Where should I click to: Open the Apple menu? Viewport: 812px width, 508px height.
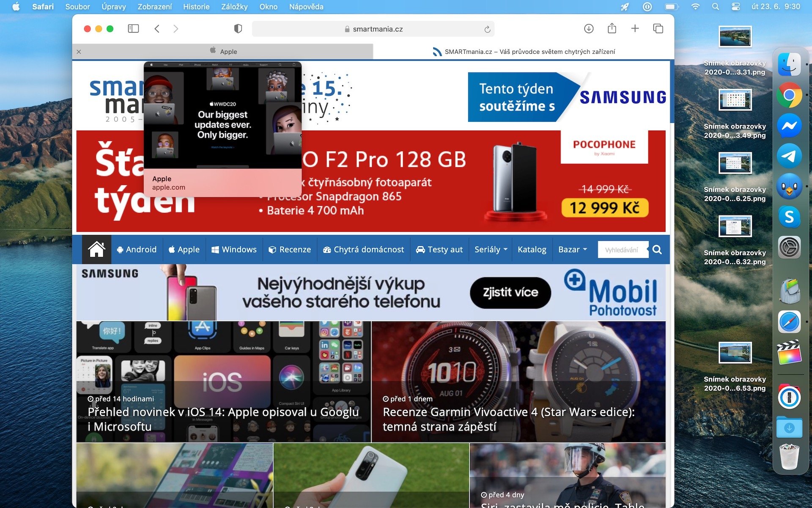tap(16, 7)
